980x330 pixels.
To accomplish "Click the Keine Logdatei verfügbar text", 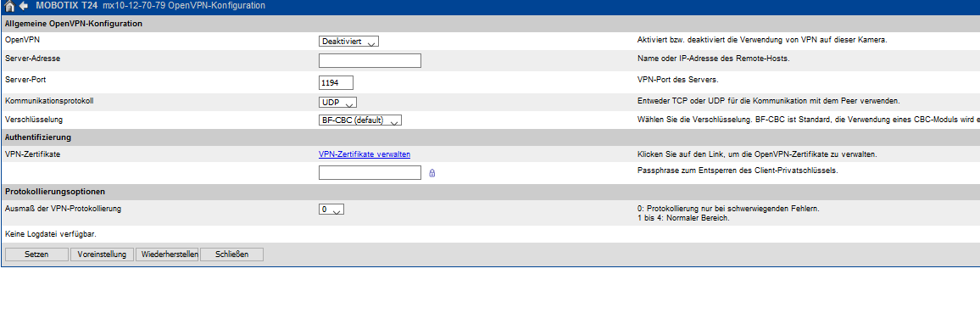I will [x=51, y=234].
